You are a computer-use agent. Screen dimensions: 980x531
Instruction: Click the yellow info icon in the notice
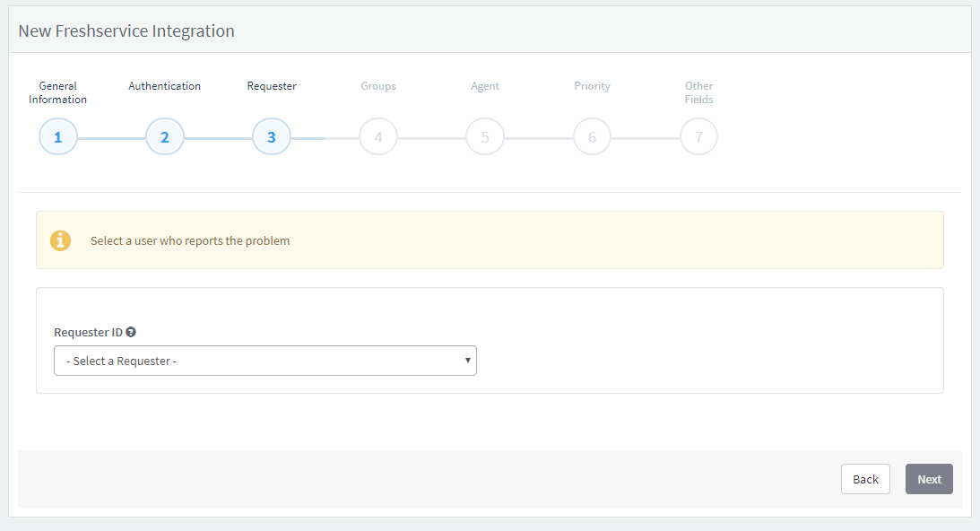pyautogui.click(x=61, y=240)
